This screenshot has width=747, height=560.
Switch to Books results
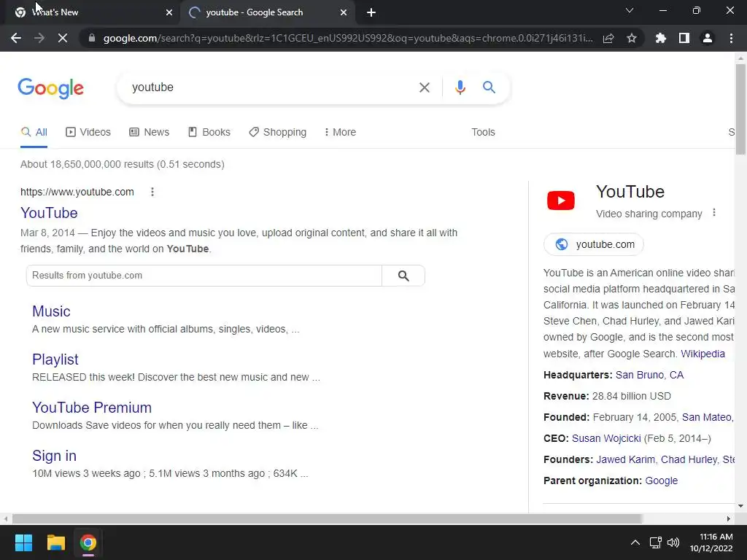pos(209,133)
